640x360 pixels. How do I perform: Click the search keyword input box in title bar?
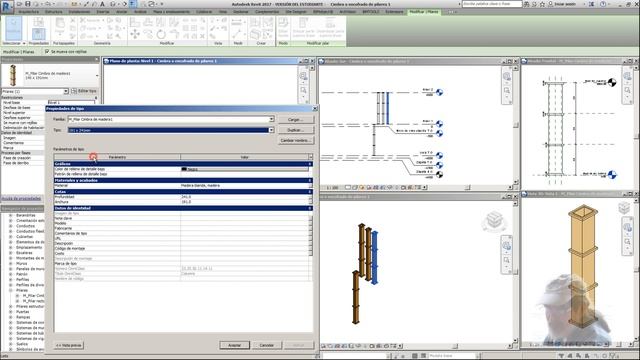492,4
